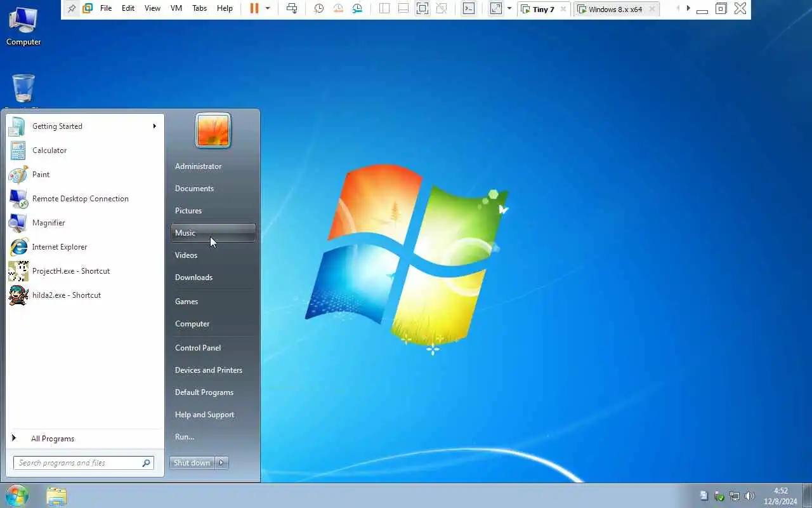Open the Shut down options arrow
Viewport: 812px width, 508px height.
(x=222, y=463)
